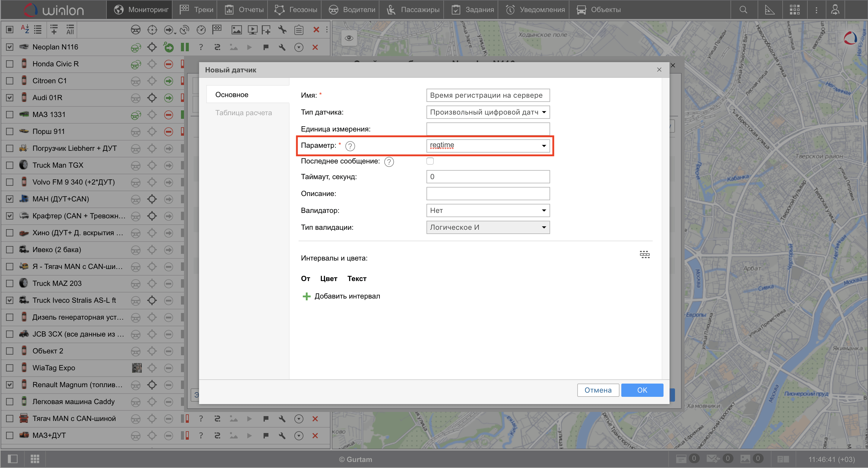
Task: Uncheck the Audi 01R unit checkbox
Action: pos(10,98)
